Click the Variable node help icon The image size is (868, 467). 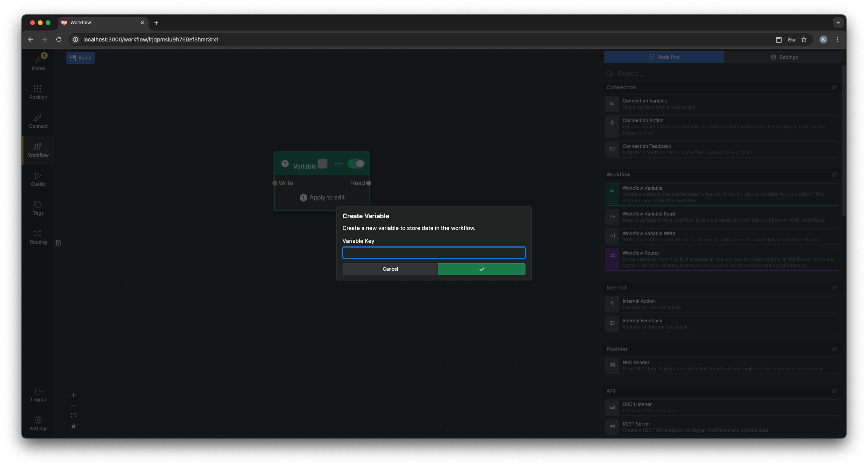click(285, 164)
